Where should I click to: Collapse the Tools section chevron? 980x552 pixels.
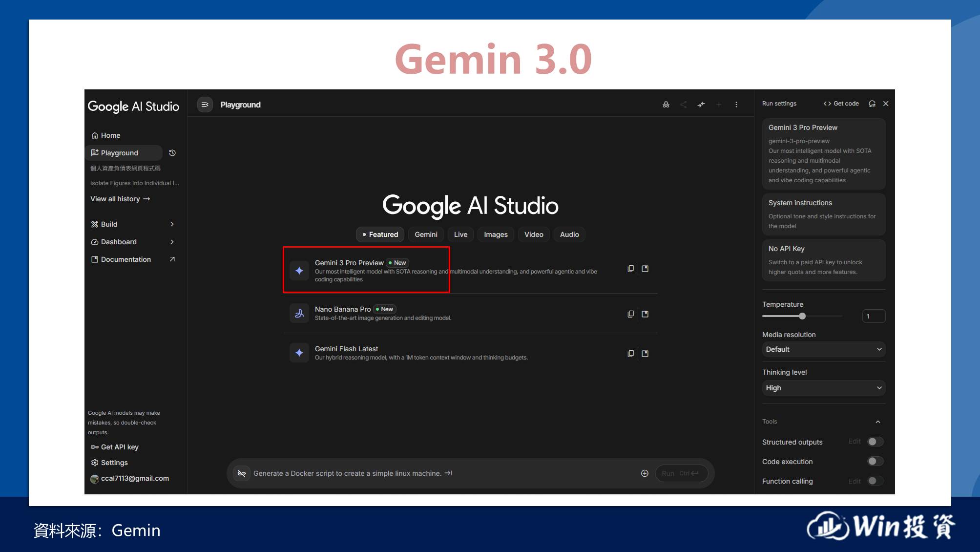[x=878, y=422]
